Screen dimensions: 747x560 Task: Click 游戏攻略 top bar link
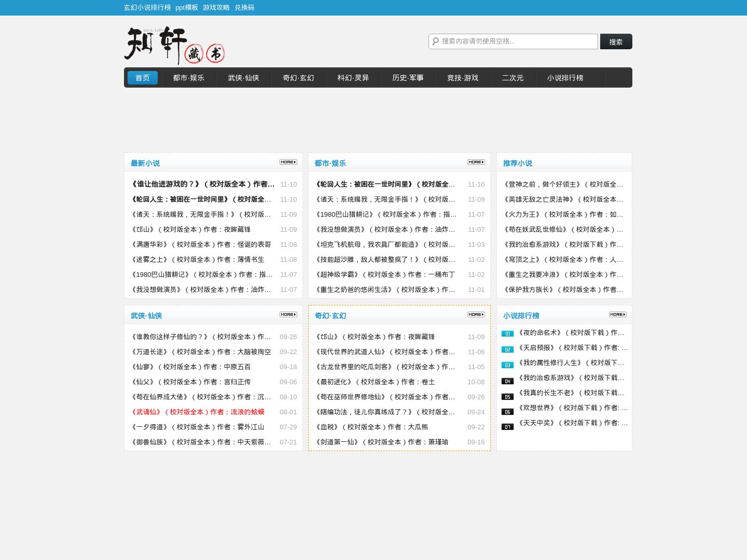pos(216,7)
